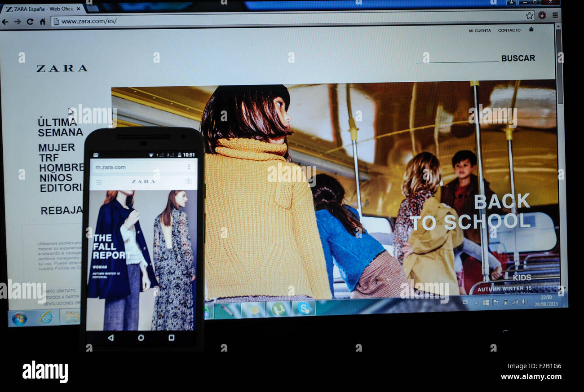Open the sticky notes taskbar icon
The image size is (584, 392).
(253, 310)
